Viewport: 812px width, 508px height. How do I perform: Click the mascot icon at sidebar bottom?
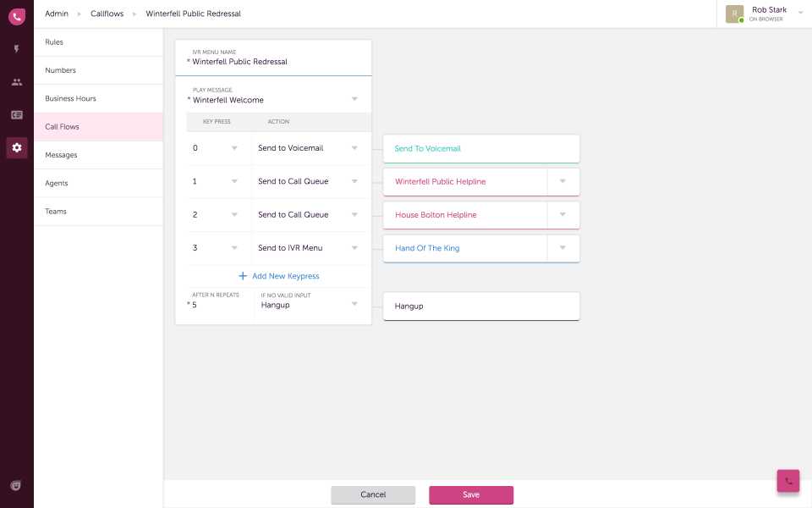tap(16, 485)
